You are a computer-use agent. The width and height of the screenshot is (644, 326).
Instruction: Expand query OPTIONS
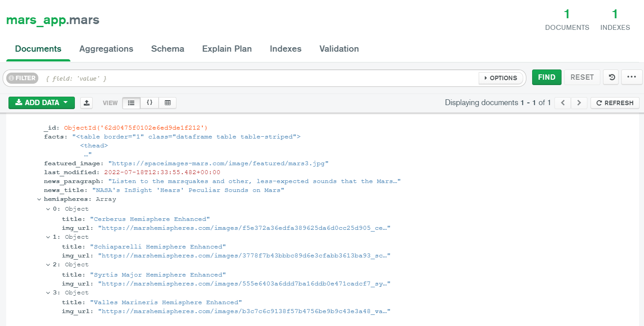click(x=501, y=78)
